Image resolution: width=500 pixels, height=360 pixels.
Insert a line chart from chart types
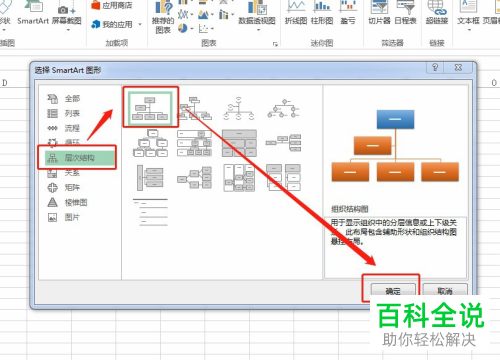point(183,14)
